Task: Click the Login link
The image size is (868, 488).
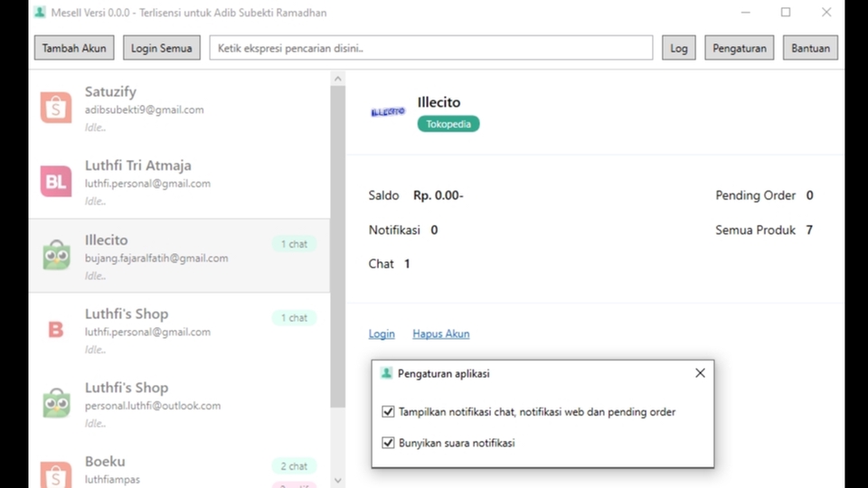Action: [x=382, y=333]
